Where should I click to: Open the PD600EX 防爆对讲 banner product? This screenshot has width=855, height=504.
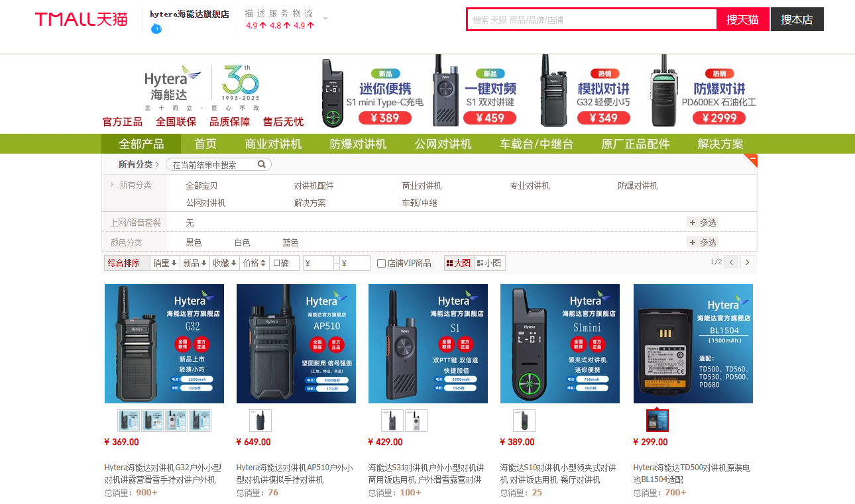pos(703,92)
